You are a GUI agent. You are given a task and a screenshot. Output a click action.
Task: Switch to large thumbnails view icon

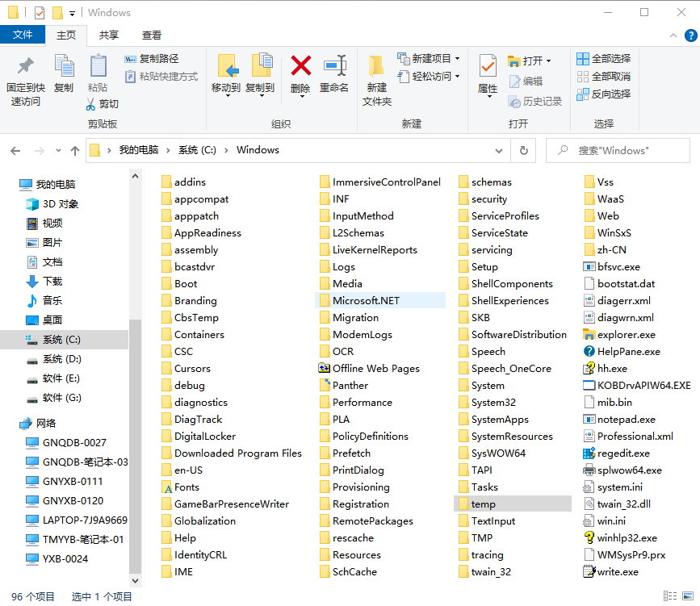(688, 596)
